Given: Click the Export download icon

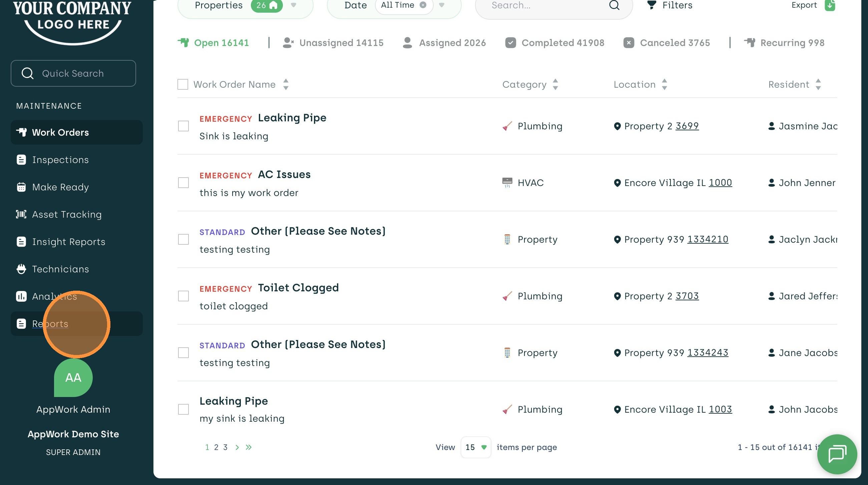Looking at the screenshot, I should pos(830,5).
